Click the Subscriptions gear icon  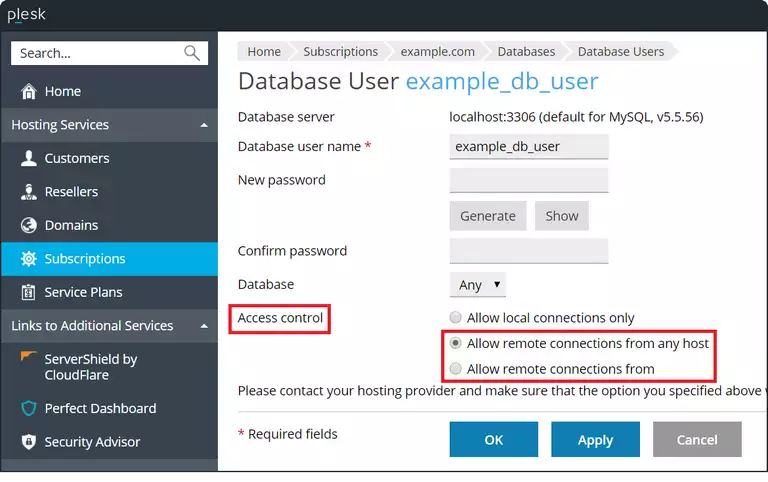point(28,258)
